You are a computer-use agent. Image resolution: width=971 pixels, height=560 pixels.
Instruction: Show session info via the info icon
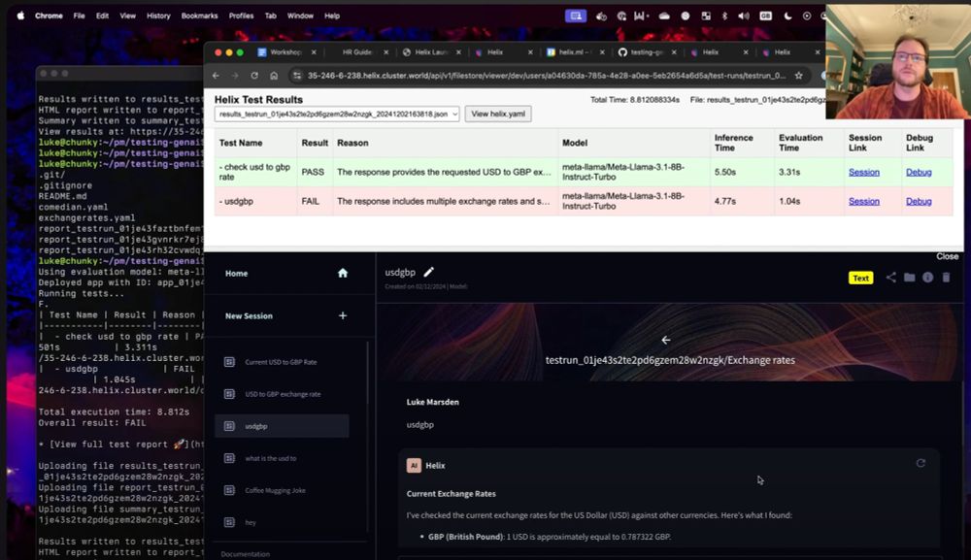tap(927, 278)
